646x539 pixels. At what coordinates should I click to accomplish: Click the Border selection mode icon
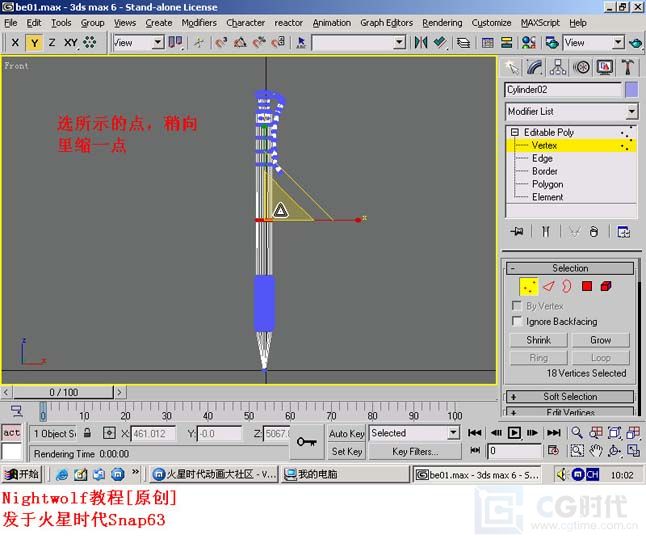point(567,286)
